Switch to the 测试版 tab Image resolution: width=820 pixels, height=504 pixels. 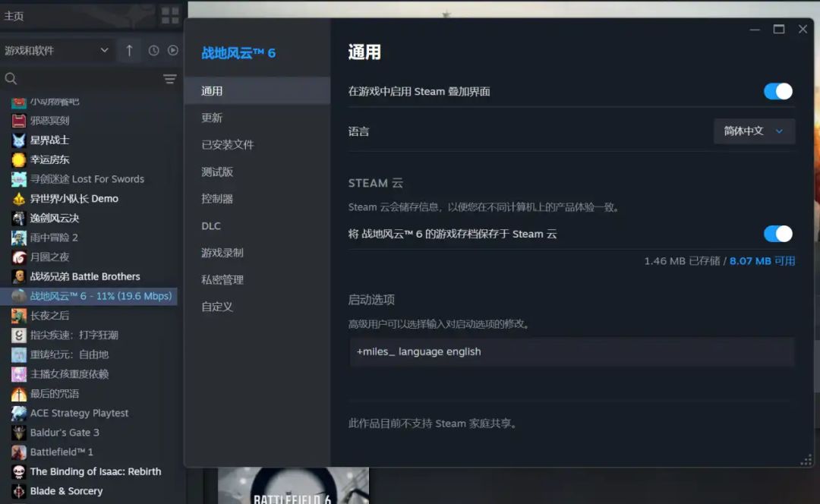click(257, 172)
